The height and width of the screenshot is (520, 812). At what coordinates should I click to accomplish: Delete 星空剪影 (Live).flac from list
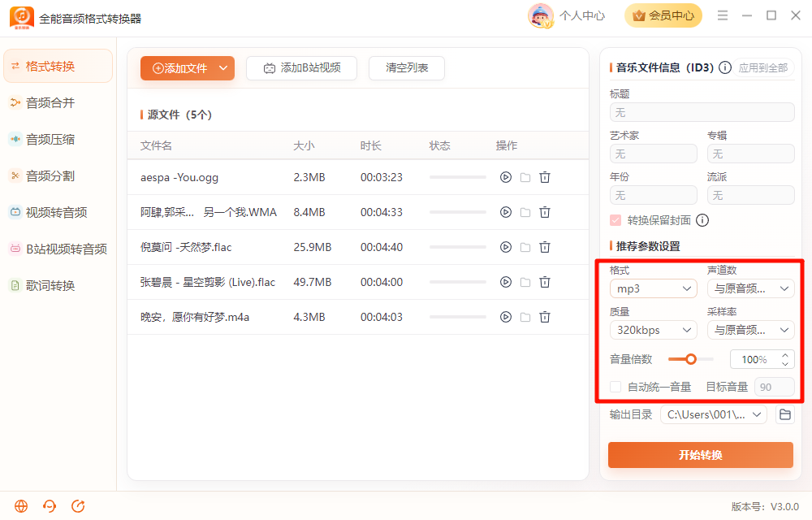point(545,282)
